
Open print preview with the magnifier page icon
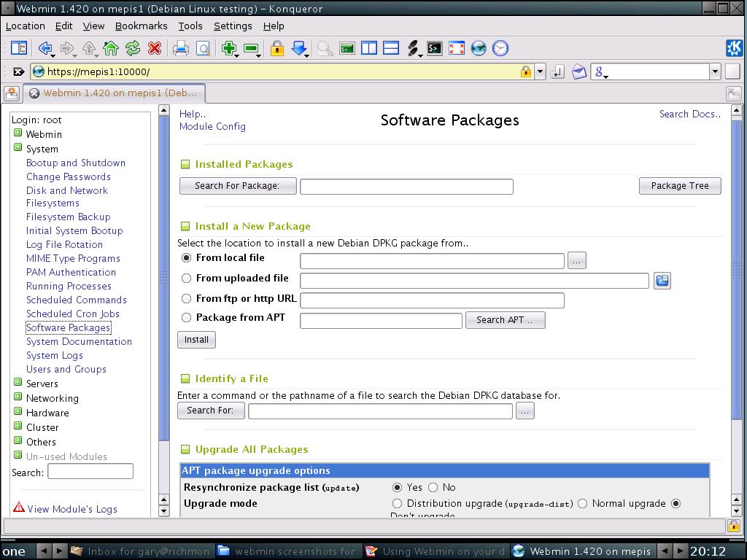(x=204, y=48)
